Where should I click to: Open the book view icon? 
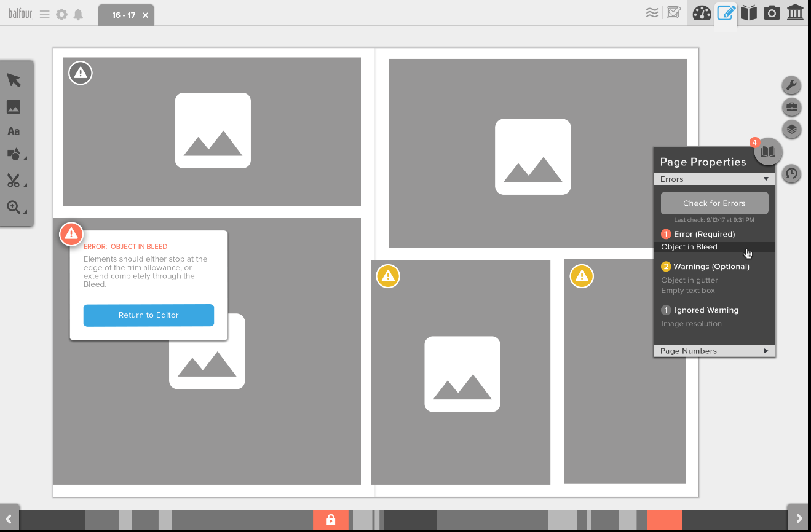point(748,12)
